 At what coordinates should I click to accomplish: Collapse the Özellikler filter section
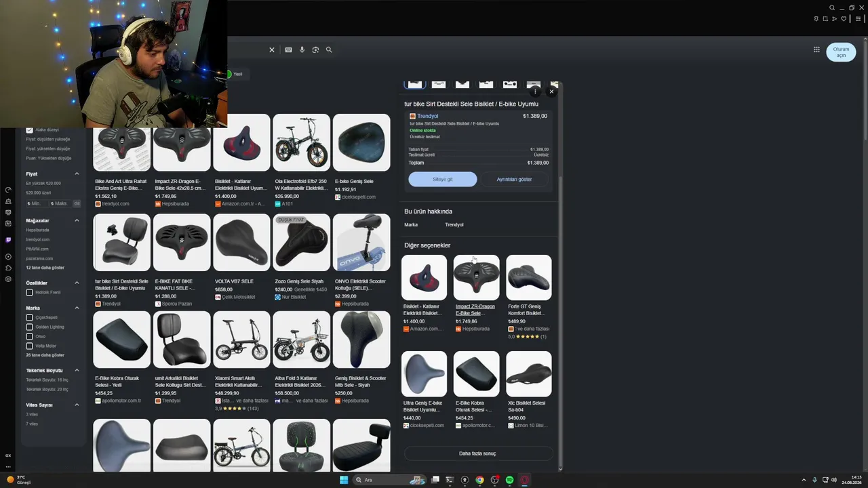click(77, 283)
